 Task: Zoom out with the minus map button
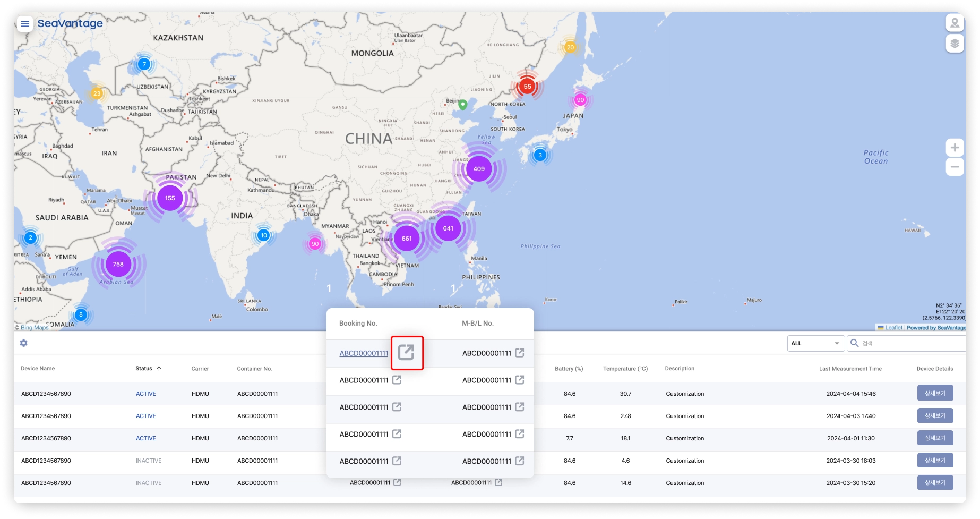pos(955,167)
